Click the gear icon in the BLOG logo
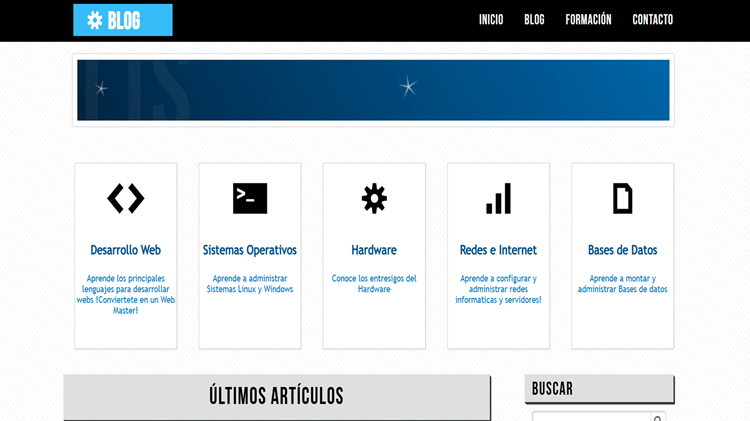Viewport: 750px width, 421px height. [x=95, y=20]
